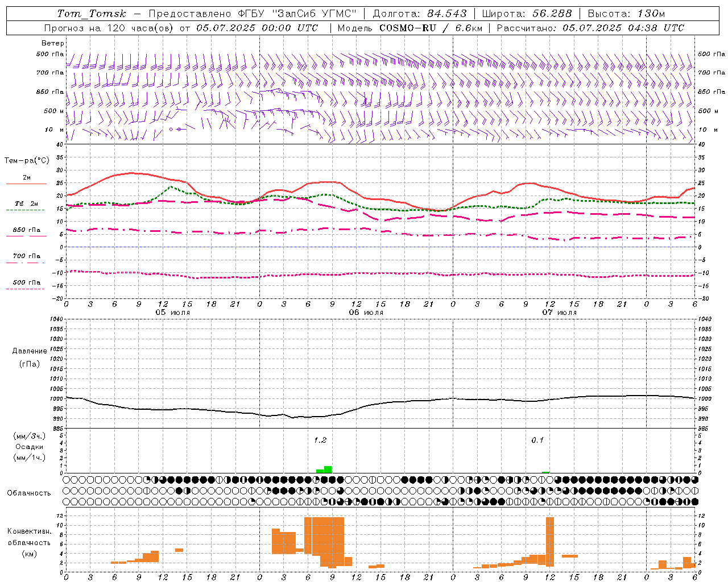Click the "05 июля" date label
This screenshot has height=582, width=728.
tap(173, 313)
